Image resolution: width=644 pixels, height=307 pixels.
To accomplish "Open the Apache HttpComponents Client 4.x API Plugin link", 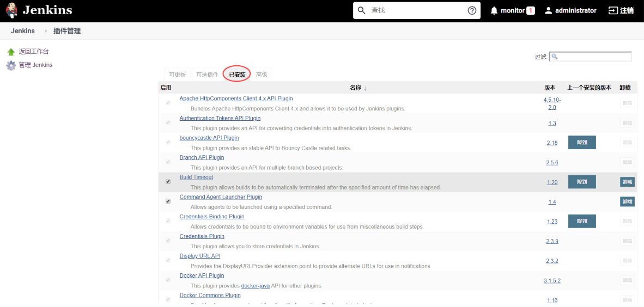I will pos(236,99).
